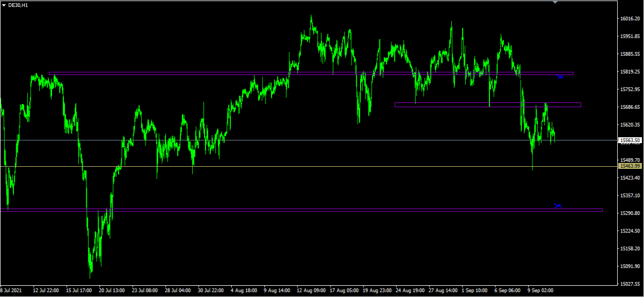Click the 15290.80 price scale value

(630, 213)
